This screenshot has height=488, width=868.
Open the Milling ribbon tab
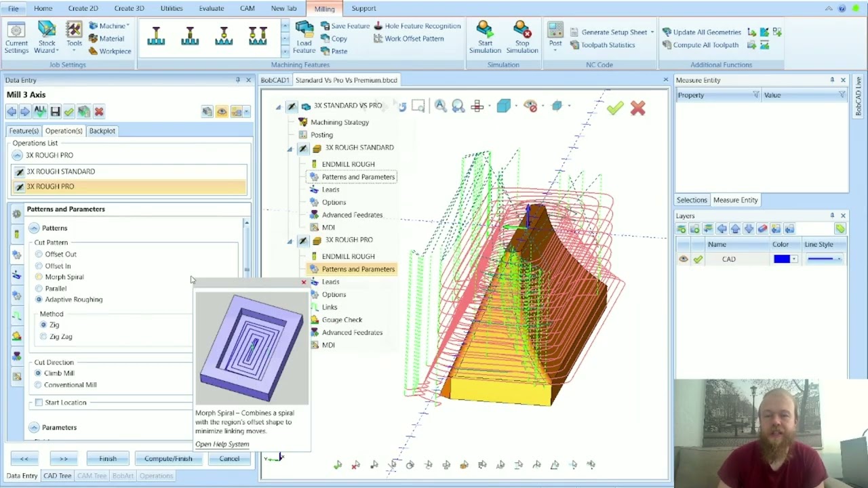pyautogui.click(x=324, y=9)
